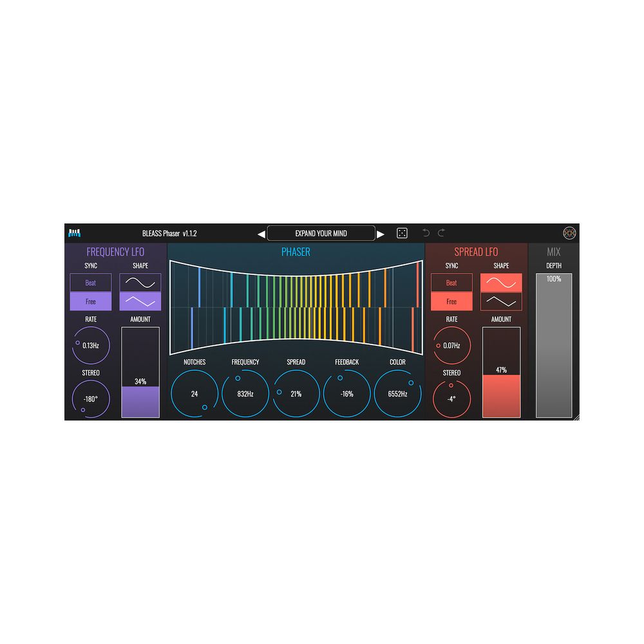Switch Spread LFO sync to Free

[451, 301]
